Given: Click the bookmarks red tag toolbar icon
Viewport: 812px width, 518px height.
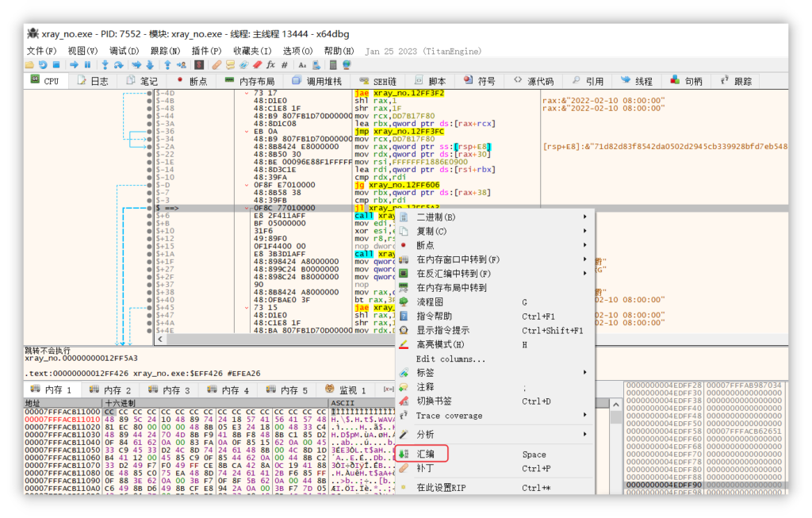Looking at the screenshot, I should pyautogui.click(x=258, y=65).
